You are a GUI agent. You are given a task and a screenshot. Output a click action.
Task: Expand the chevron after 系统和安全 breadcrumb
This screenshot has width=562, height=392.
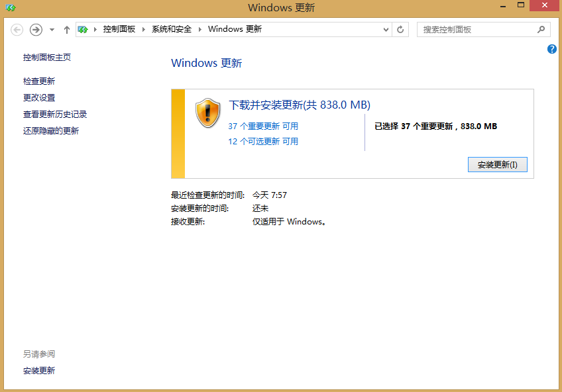click(x=199, y=30)
